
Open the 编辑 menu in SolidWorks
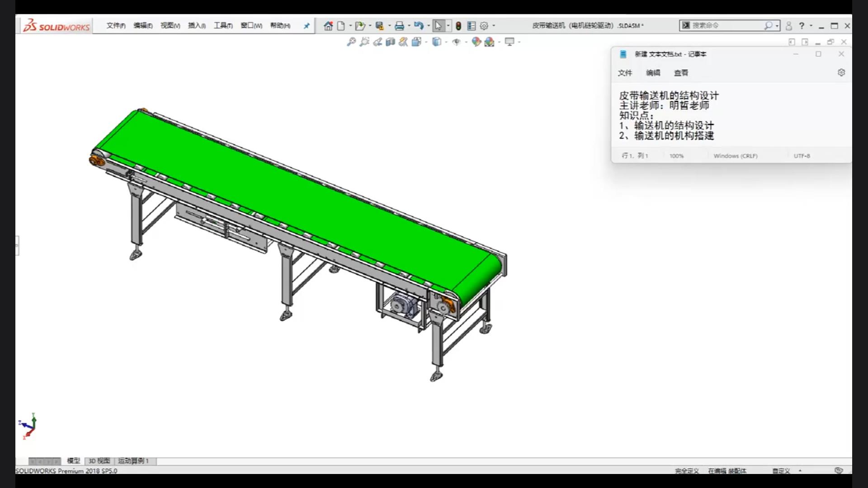tap(143, 26)
